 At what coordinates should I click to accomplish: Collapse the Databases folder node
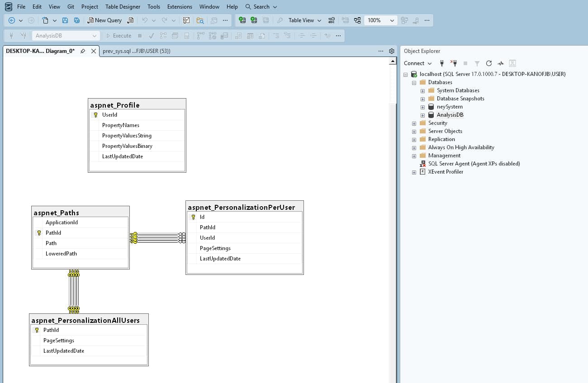pos(413,82)
